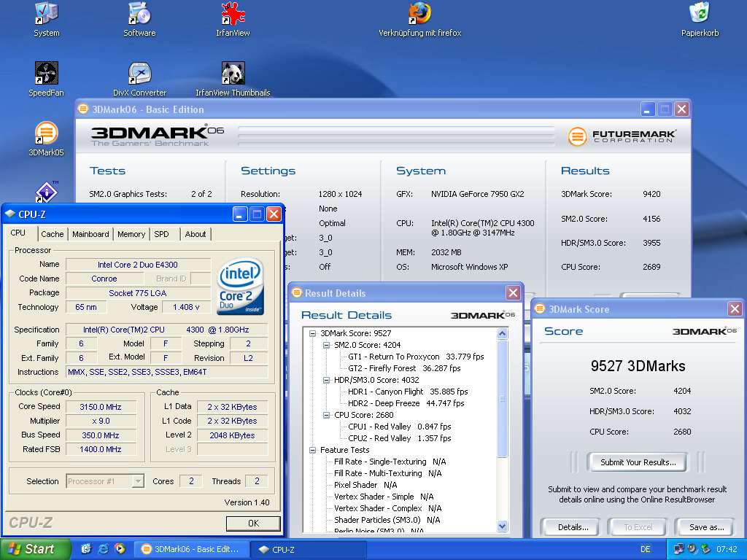
Task: Collapse the 3DMark Score: 9527 node
Action: click(x=312, y=333)
